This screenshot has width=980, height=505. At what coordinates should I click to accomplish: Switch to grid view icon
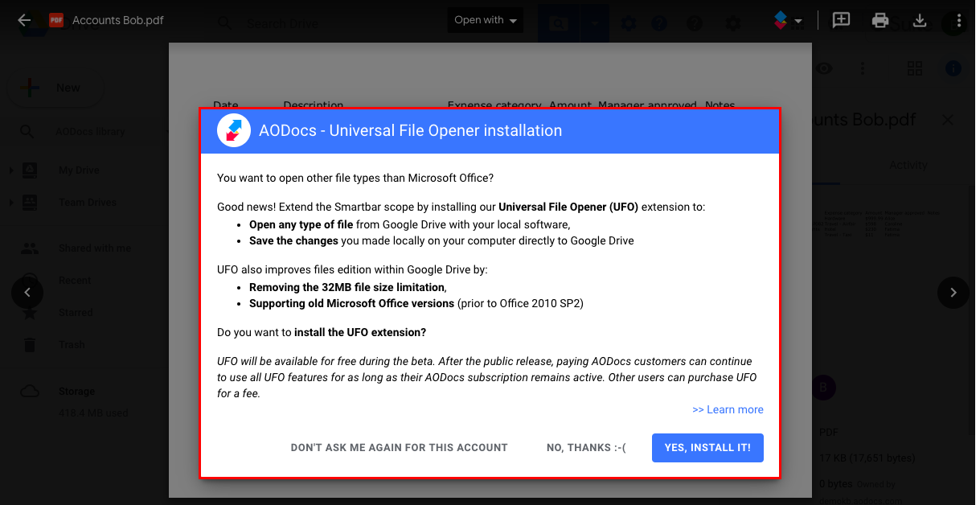(915, 69)
